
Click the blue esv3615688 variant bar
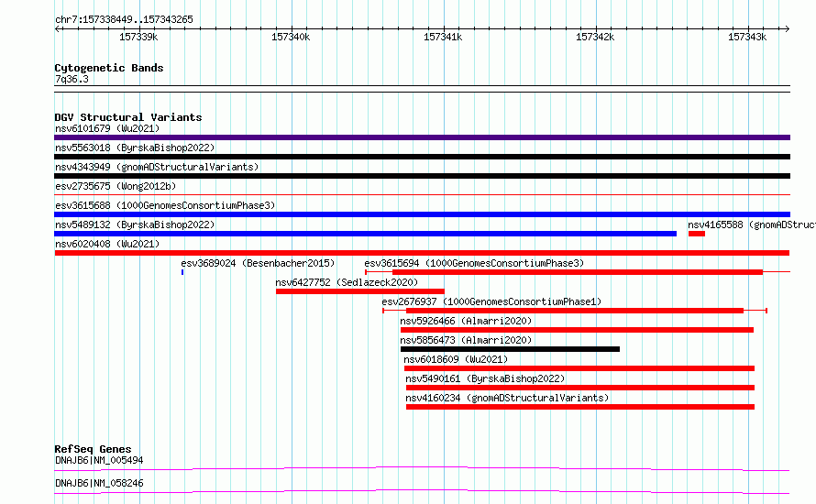pyautogui.click(x=422, y=214)
